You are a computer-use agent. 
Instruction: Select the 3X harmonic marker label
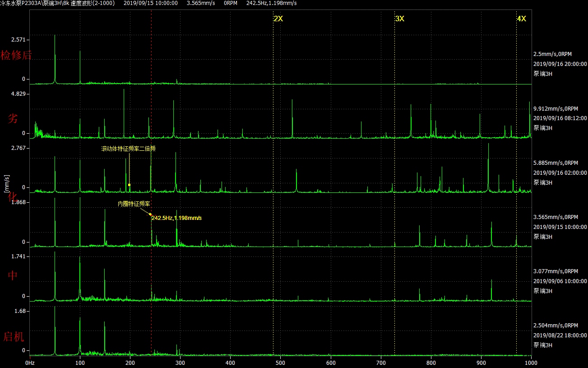click(399, 19)
